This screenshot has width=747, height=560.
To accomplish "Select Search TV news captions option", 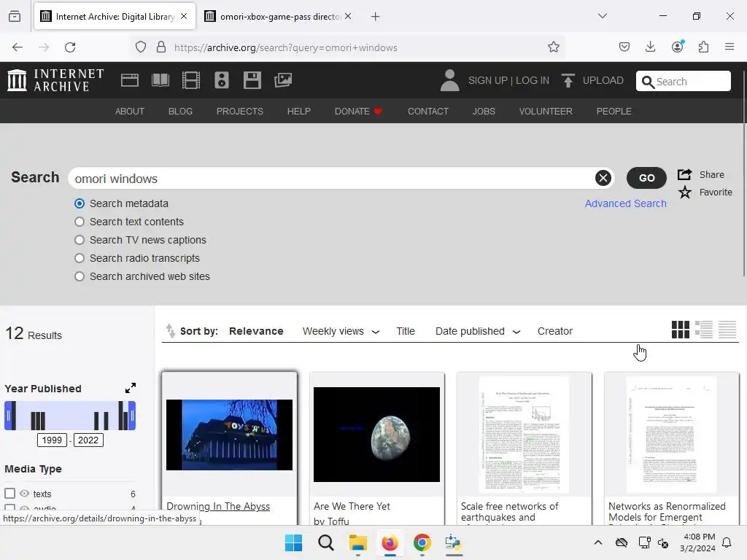I will (80, 240).
